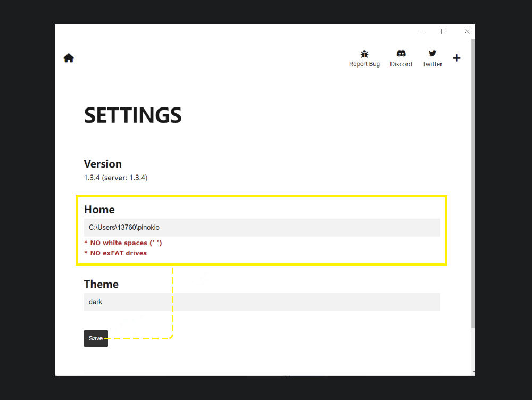Click the scrollbar down arrow

[472, 372]
